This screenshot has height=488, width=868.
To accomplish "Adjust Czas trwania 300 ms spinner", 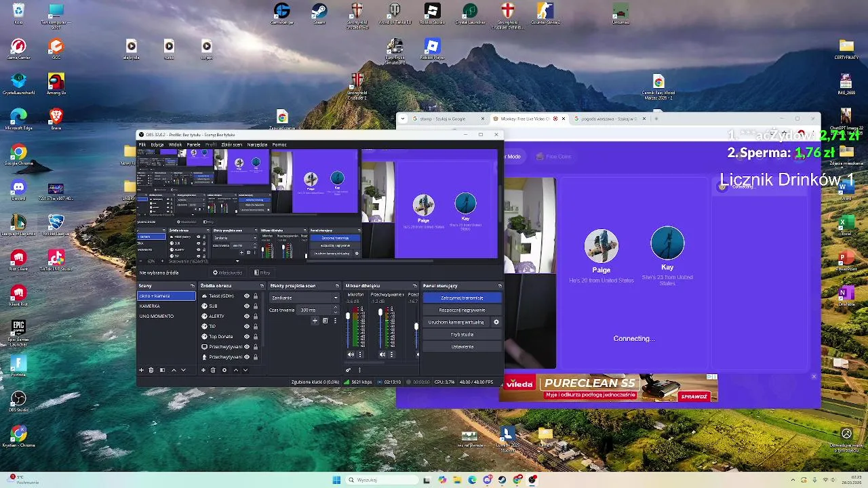I will 317,310.
